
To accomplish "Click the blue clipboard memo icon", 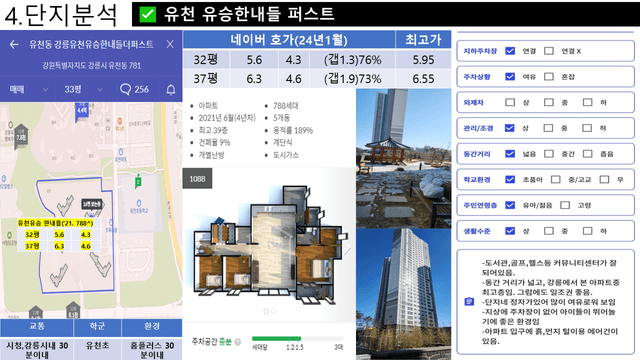I will [x=469, y=302].
